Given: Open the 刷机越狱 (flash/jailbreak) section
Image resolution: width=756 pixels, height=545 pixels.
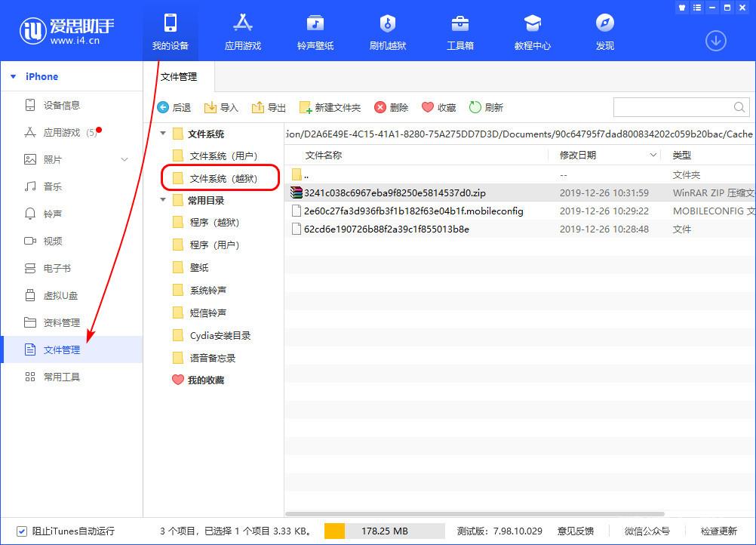Looking at the screenshot, I should point(387,30).
